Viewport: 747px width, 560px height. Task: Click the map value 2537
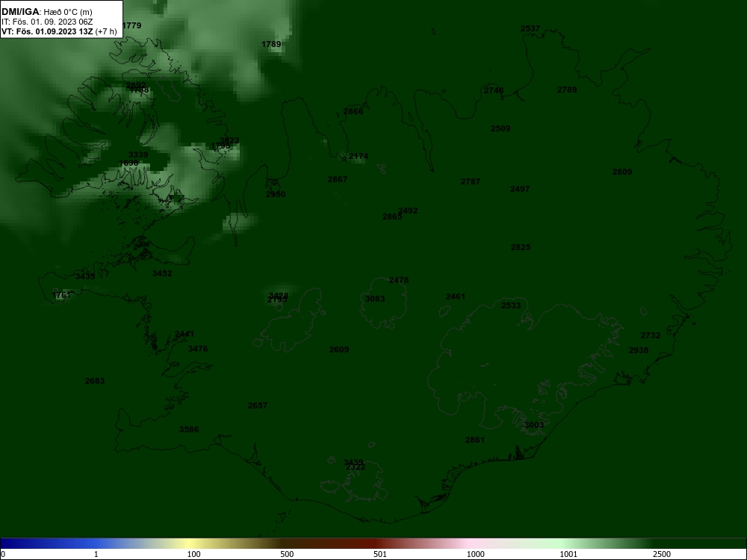tap(530, 28)
